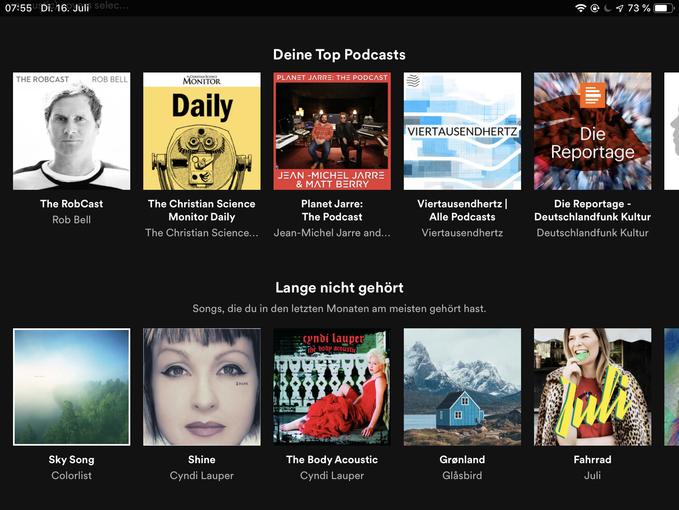Select 'The Christian Science...' publisher subtitle
The height and width of the screenshot is (510, 679).
coord(202,233)
